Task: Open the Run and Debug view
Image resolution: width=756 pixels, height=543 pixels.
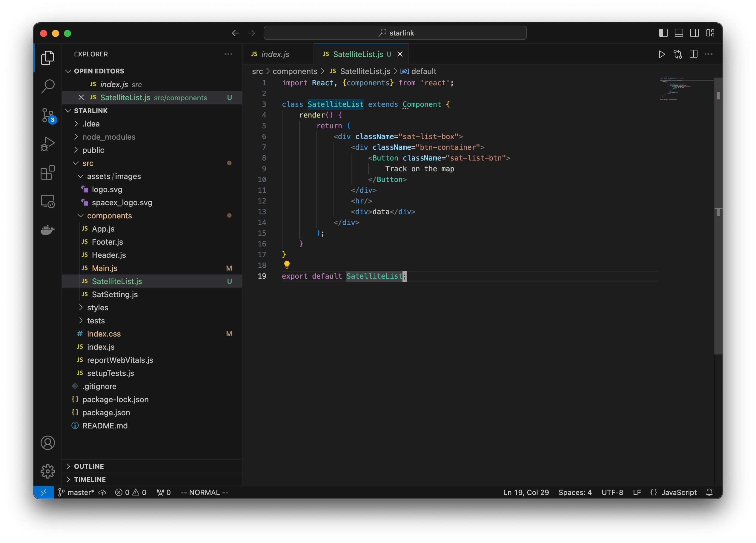Action: [x=48, y=143]
